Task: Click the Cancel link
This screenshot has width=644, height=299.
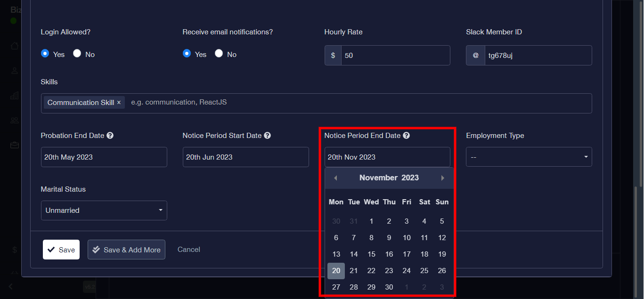Action: [x=189, y=250]
